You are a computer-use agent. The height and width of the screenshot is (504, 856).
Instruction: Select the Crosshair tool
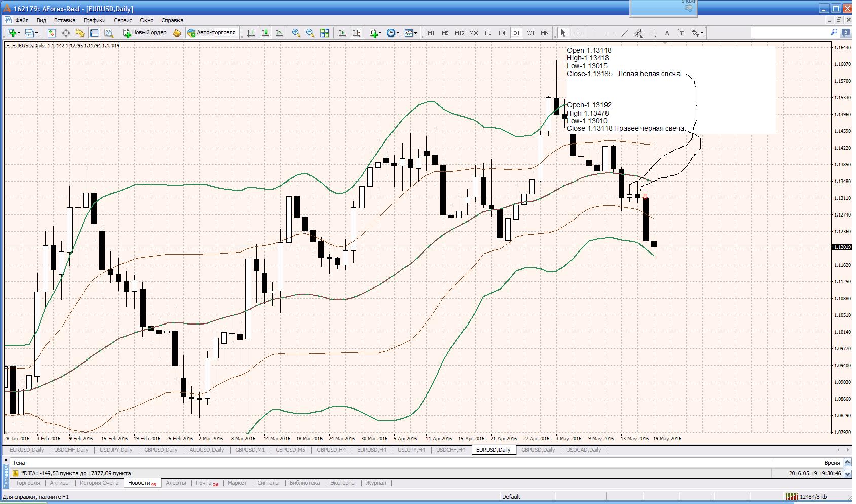coord(578,33)
